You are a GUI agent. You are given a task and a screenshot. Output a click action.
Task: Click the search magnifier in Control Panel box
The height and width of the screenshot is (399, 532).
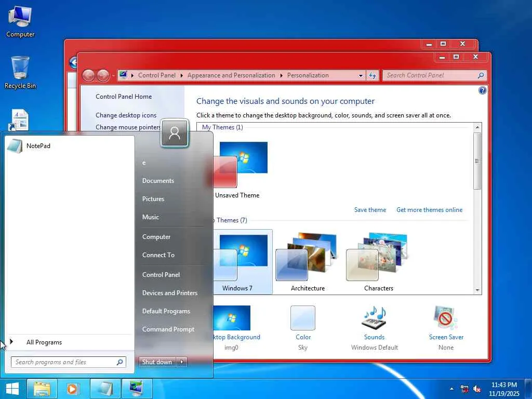(x=481, y=75)
